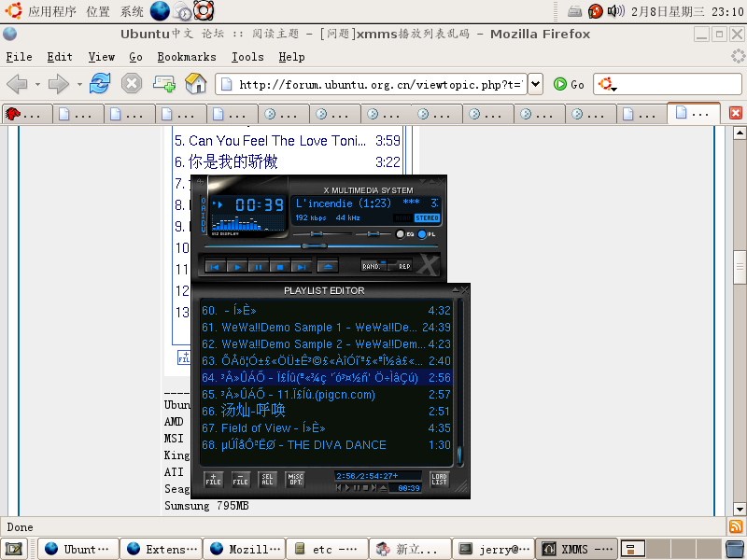Screen dimensions: 747x560
Task: Launch the mail icon beside the globe
Action: click(x=182, y=11)
